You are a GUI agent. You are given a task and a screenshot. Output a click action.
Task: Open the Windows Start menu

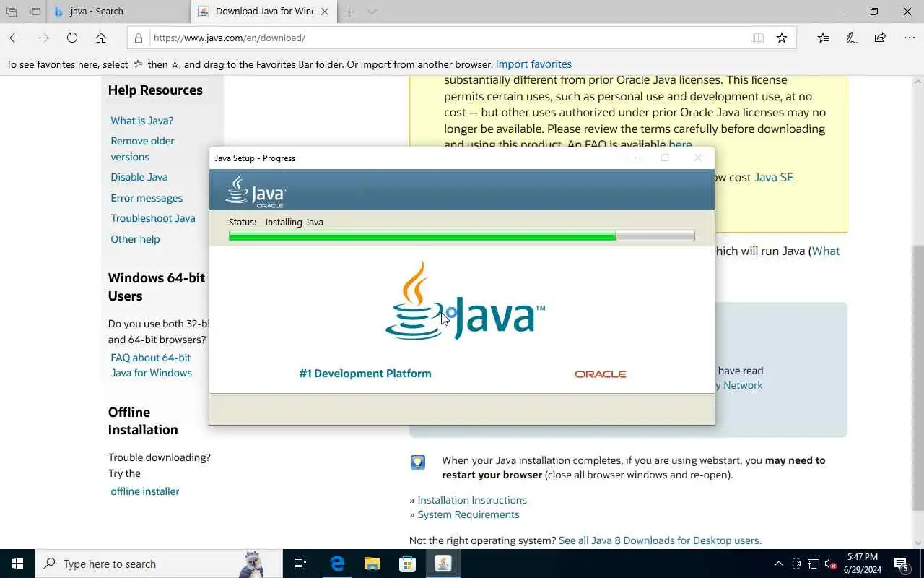click(17, 564)
